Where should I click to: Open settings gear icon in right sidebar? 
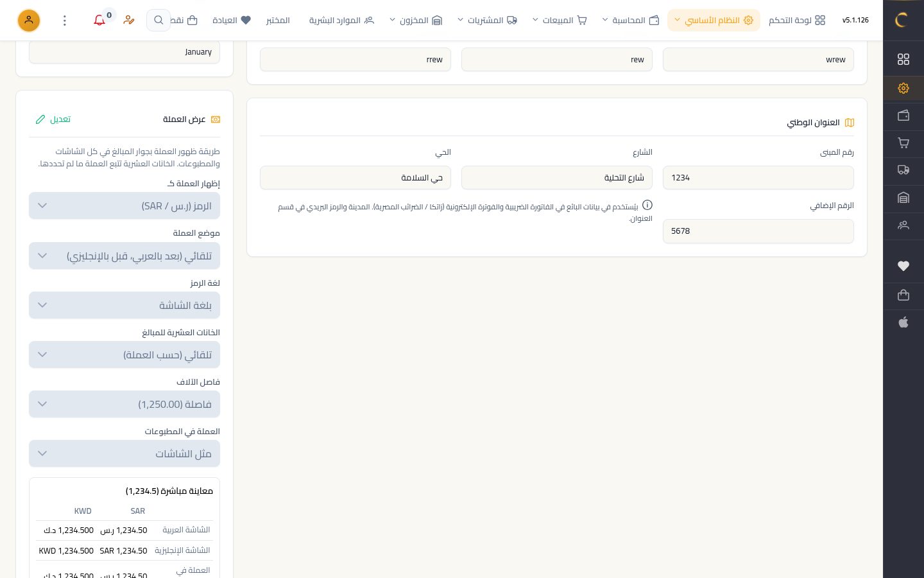[x=903, y=88]
